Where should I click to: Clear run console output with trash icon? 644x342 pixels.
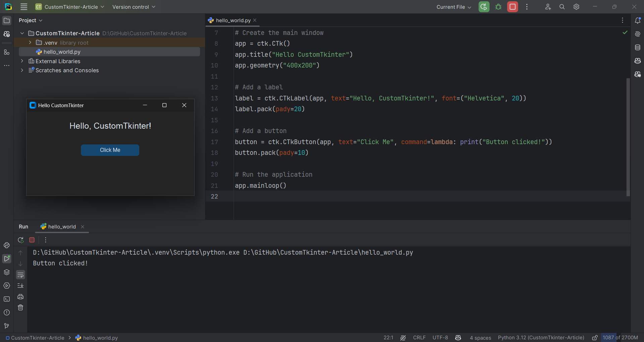pos(20,308)
